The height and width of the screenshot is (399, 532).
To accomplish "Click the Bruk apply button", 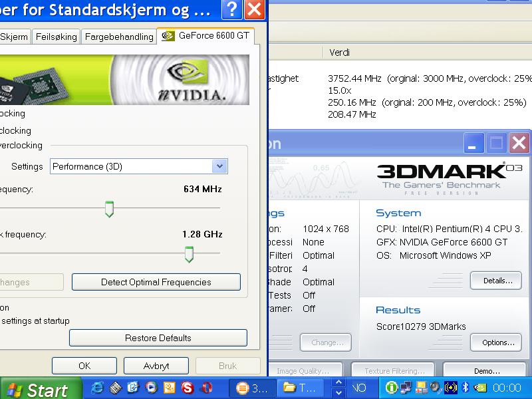I will point(227,366).
